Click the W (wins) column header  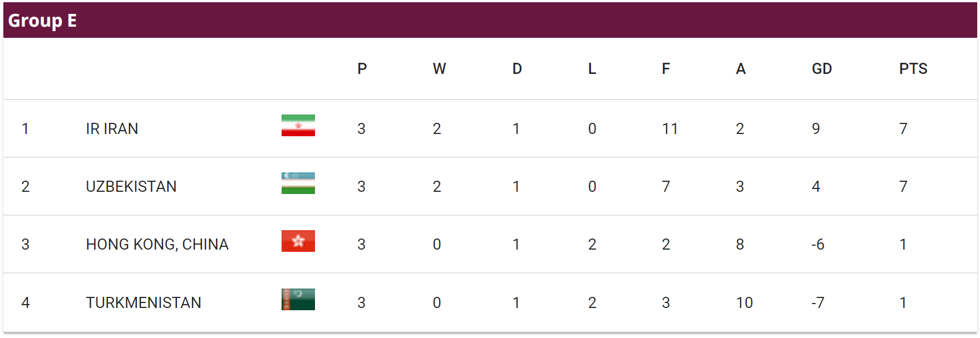439,69
